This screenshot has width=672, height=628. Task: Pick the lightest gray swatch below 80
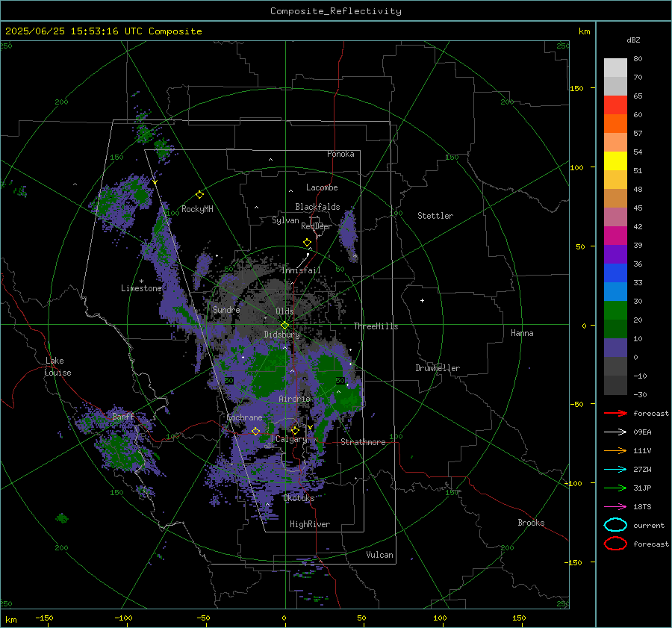pyautogui.click(x=615, y=67)
